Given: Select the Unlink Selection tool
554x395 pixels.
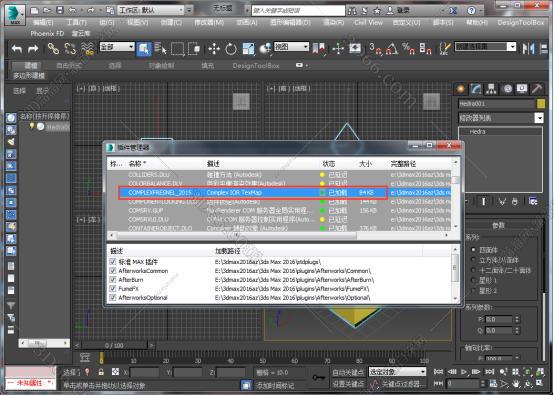Looking at the screenshot, I should (70, 49).
